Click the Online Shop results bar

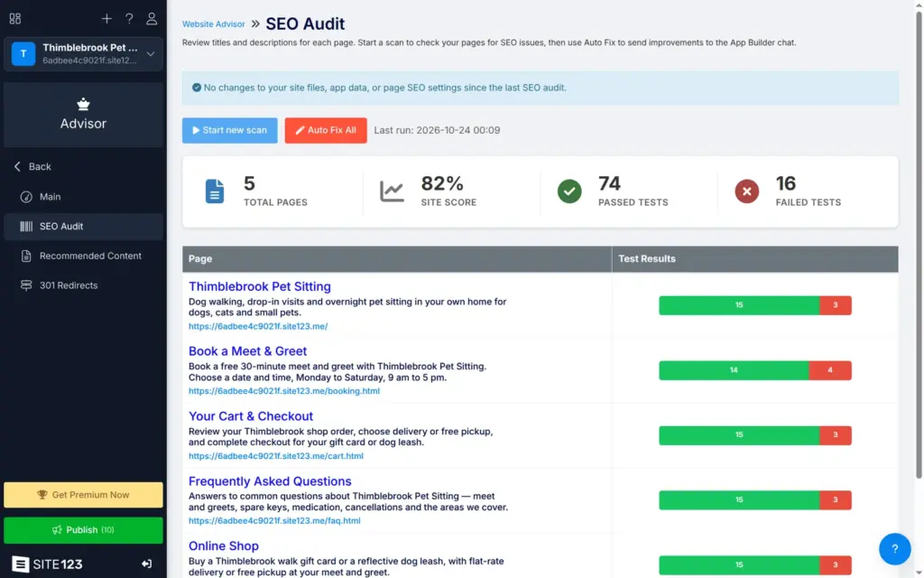755,565
